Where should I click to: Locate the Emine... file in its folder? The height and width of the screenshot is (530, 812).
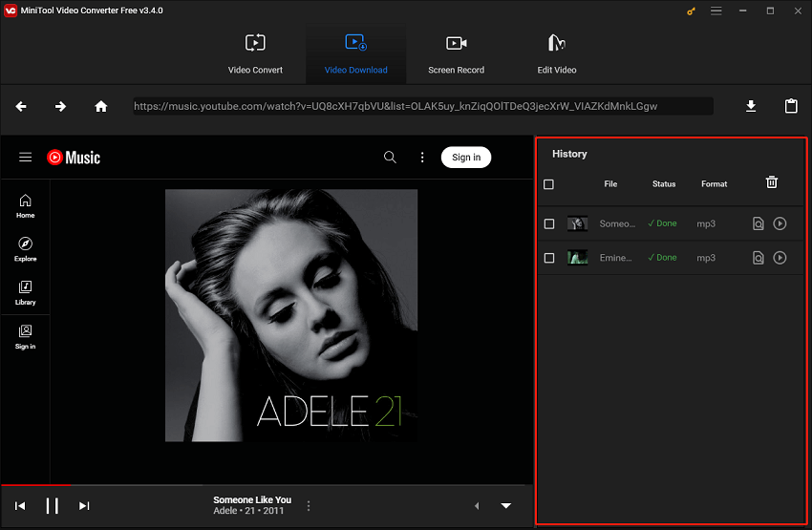coord(759,258)
